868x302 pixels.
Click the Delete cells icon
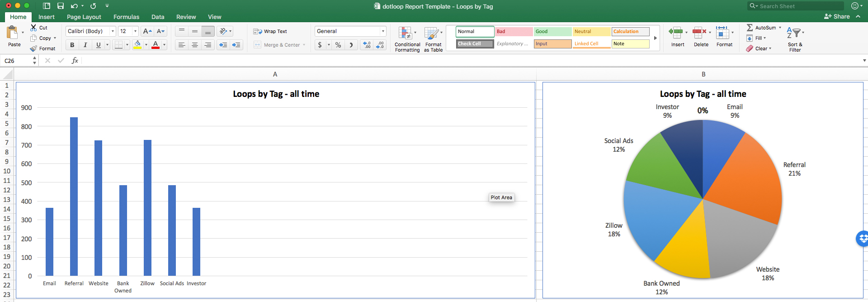699,33
